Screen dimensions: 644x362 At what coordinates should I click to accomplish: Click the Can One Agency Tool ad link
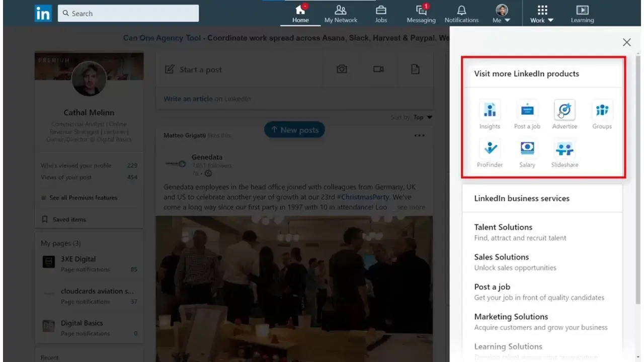(x=162, y=38)
